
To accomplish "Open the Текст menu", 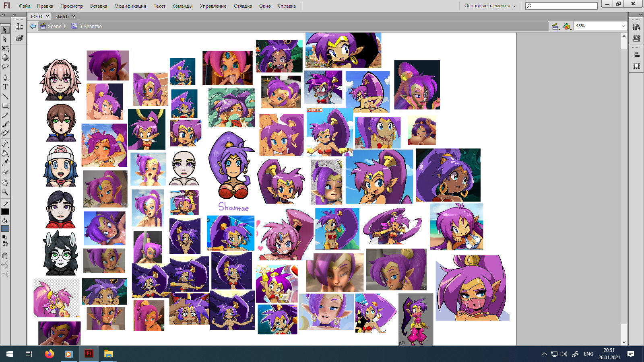I will (159, 6).
